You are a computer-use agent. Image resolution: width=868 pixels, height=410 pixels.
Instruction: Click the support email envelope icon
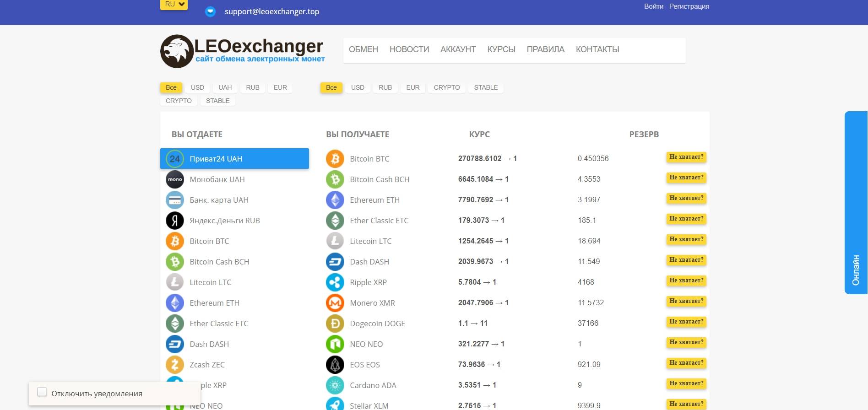(210, 11)
